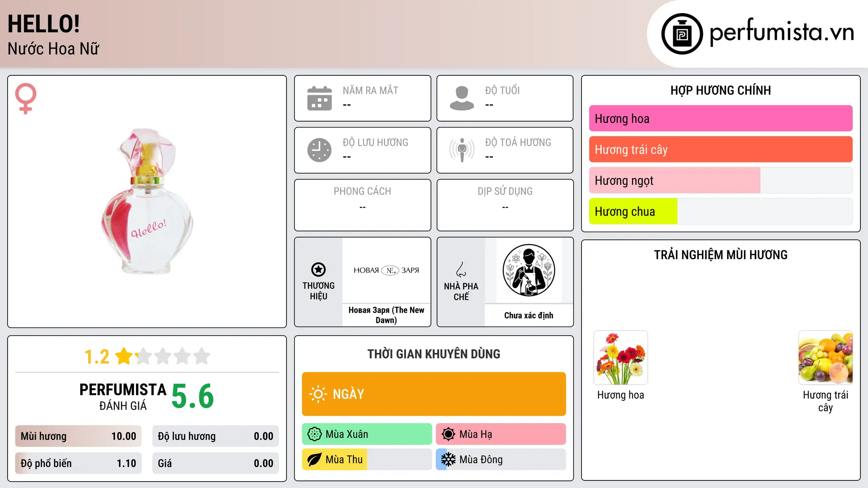Click the leaf icon for Mùa Thu
This screenshot has height=488, width=868.
[314, 460]
